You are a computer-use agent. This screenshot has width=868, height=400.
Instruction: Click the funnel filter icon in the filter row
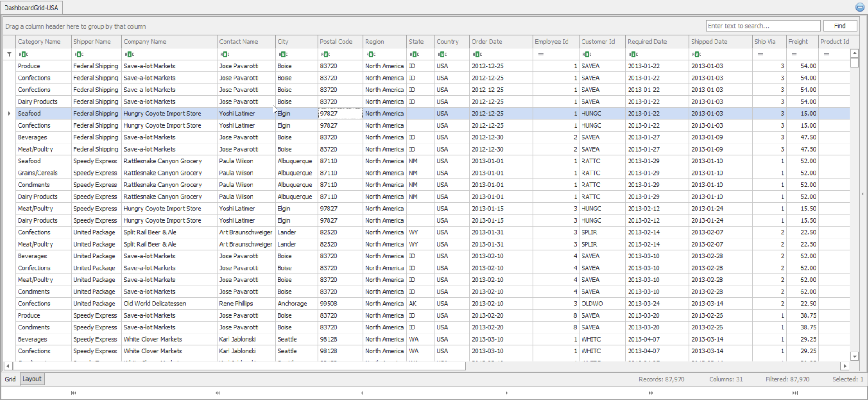point(9,54)
